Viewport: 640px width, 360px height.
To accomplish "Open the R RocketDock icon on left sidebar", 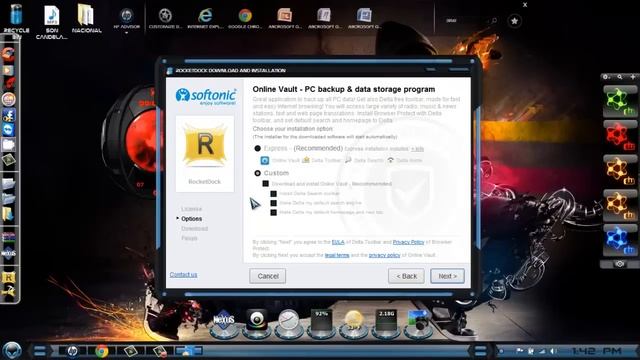I will (x=9, y=278).
